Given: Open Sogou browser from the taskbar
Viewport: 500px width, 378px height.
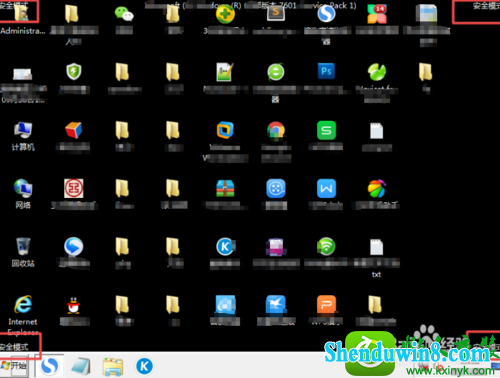Looking at the screenshot, I should (50, 366).
